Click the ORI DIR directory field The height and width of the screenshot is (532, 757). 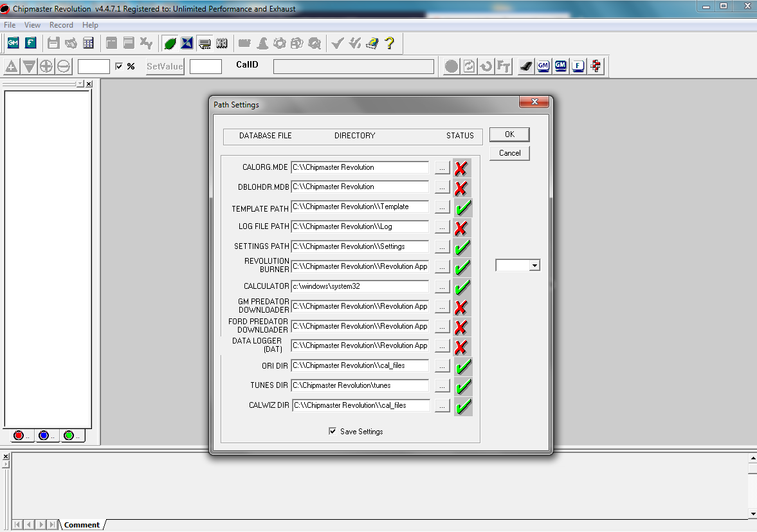point(360,365)
